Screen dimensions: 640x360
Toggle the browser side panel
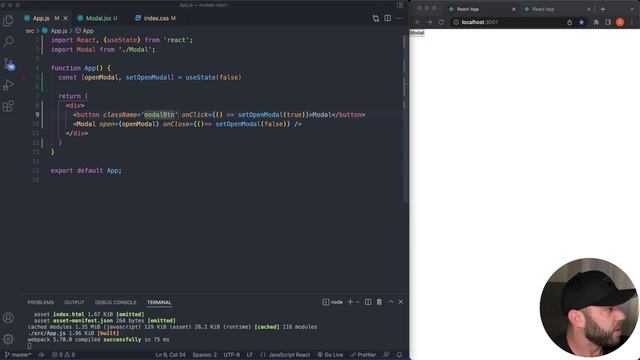pos(608,22)
